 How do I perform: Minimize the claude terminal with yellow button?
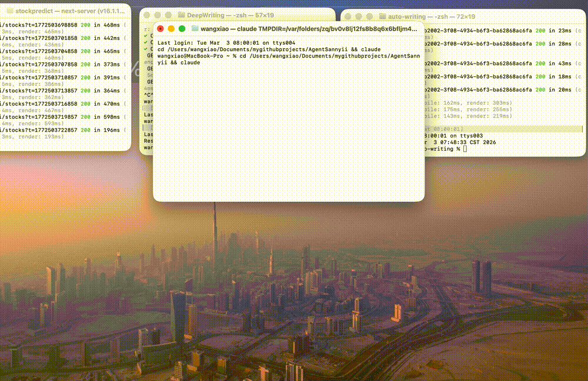[171, 28]
